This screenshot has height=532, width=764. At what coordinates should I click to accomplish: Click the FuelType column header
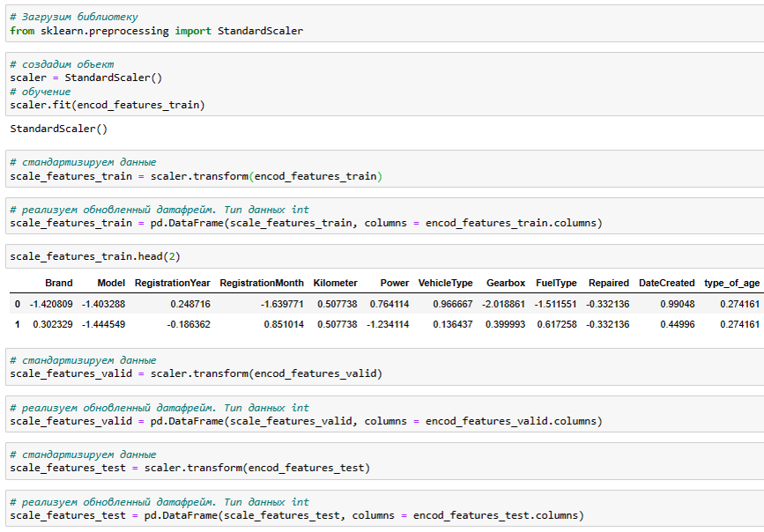point(556,284)
